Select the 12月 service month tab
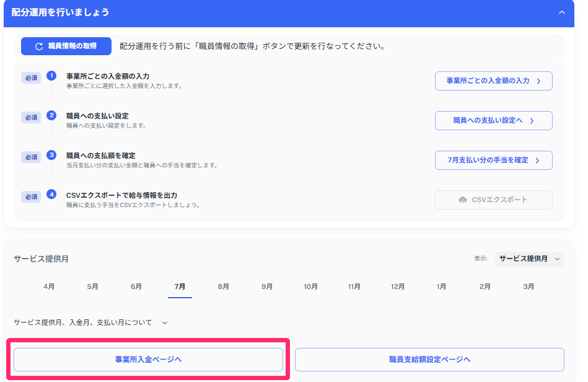The image size is (588, 382). 398,287
